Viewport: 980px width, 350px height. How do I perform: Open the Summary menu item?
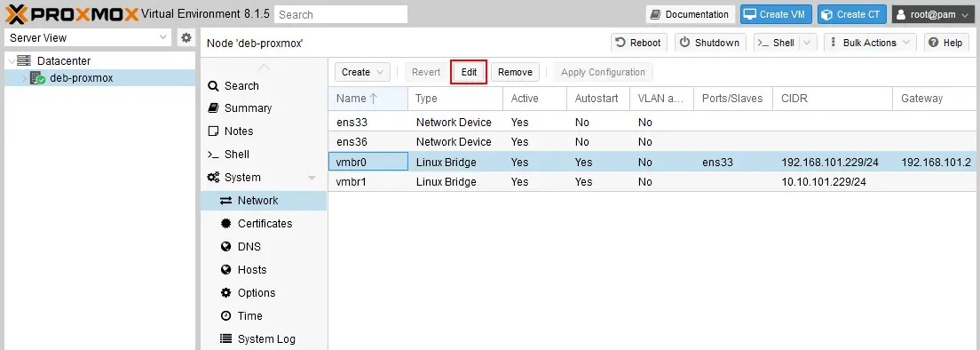[264, 108]
